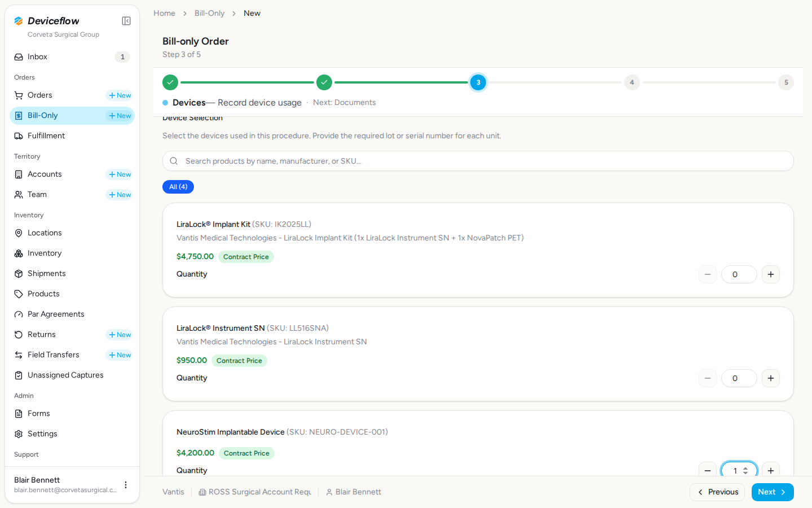Click Contract Price badge for $950.00
The image size is (812, 508).
coord(239,361)
